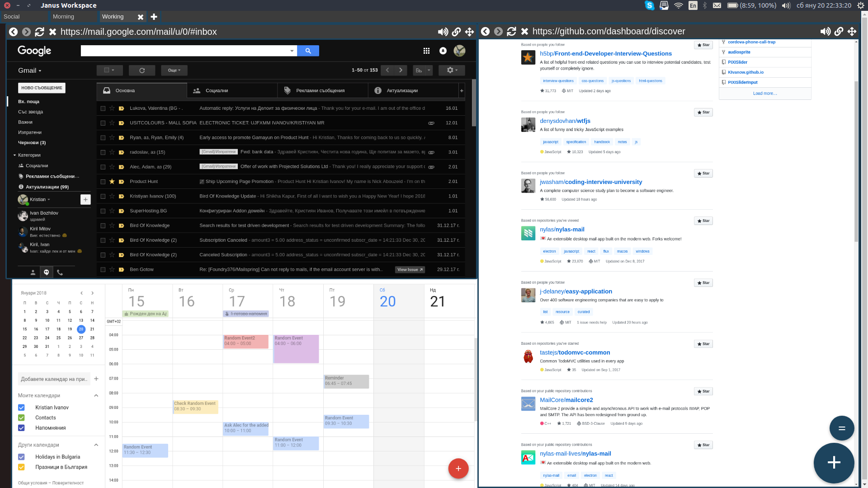Open the 'Още' dropdown in Gmail toolbar

174,70
